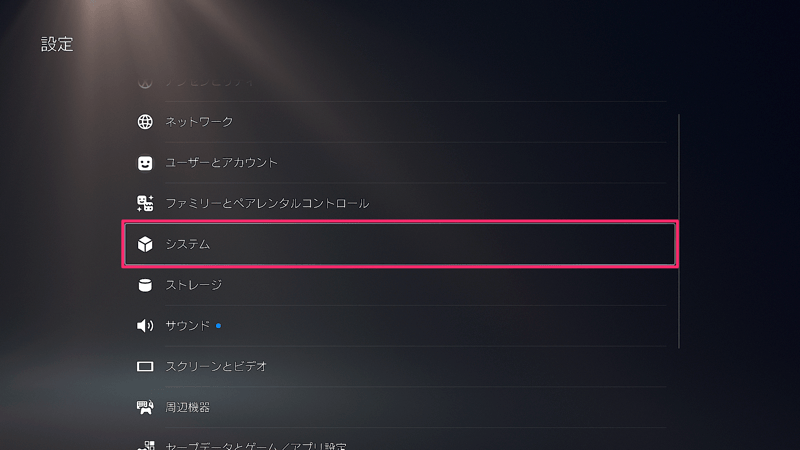Screen dimensions: 800x450
Task: Click the smiley face Users and Accounts icon
Action: click(145, 162)
